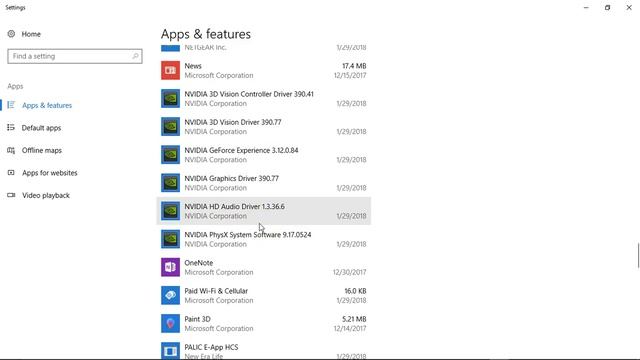640x360 pixels.
Task: Open Apps for websites section
Action: click(x=49, y=173)
